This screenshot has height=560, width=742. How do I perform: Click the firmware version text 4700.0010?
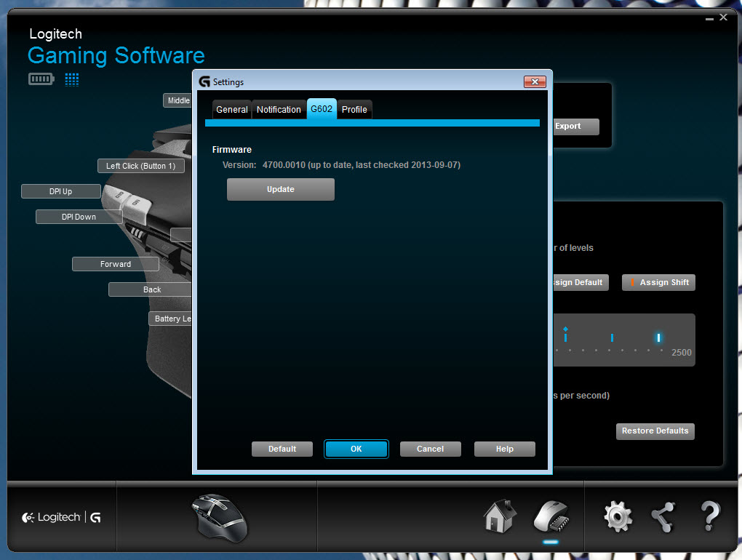click(284, 165)
